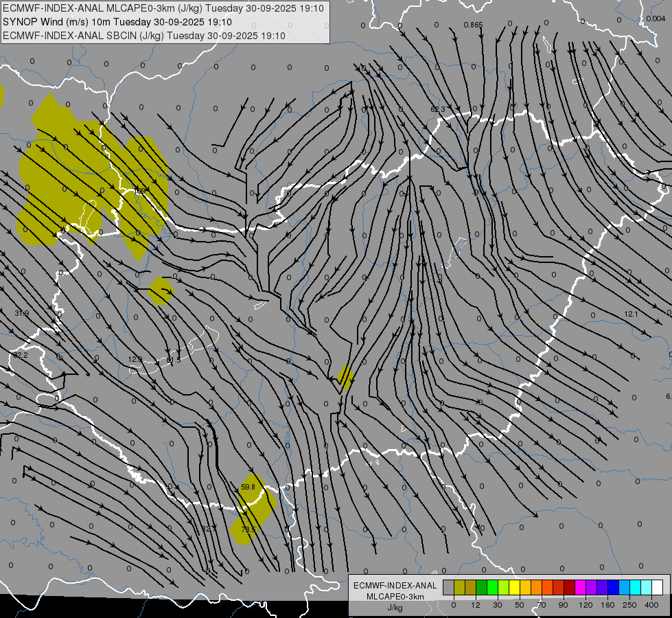Image resolution: width=672 pixels, height=618 pixels.
Task: Select the red-orange legend swatch
Action: (x=548, y=588)
